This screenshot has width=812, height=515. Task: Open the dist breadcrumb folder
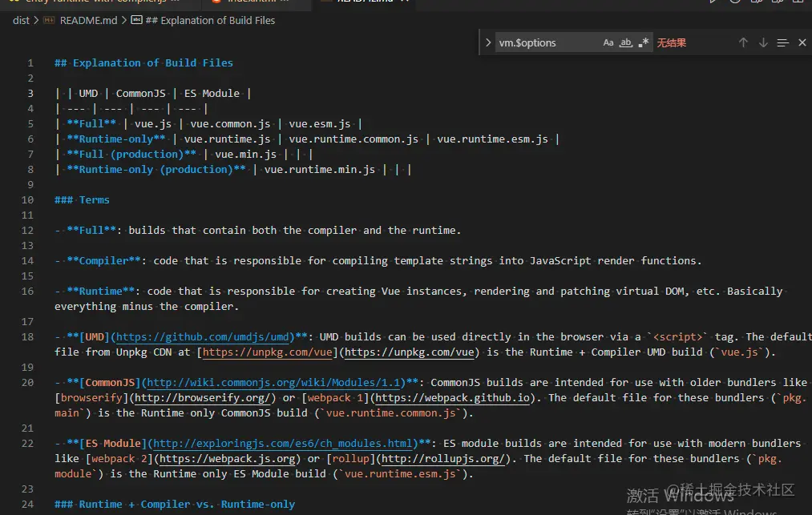click(21, 20)
